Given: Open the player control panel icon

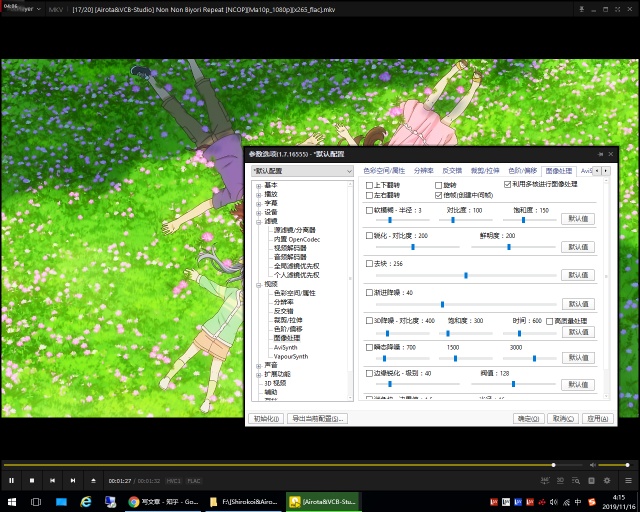Looking at the screenshot, I should 591,481.
